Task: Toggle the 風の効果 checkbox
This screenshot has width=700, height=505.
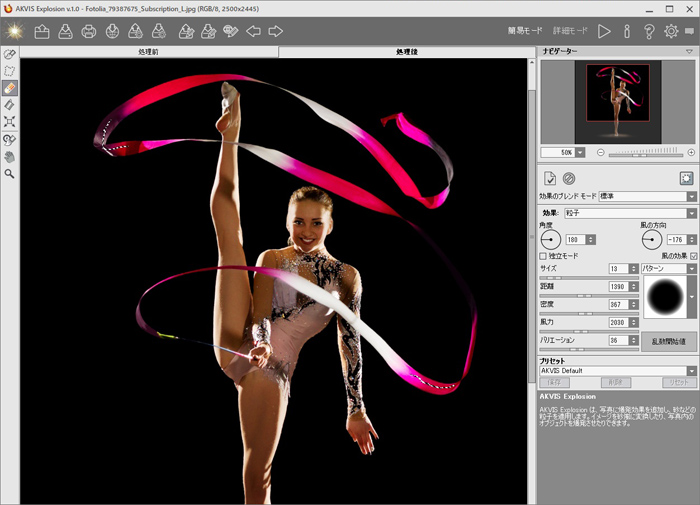Action: pos(692,257)
